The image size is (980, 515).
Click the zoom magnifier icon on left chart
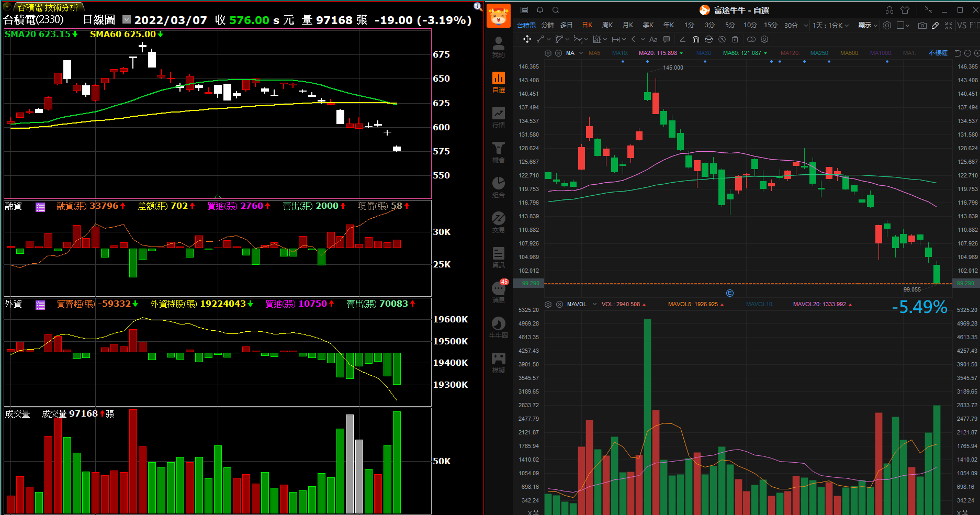pyautogui.click(x=478, y=7)
